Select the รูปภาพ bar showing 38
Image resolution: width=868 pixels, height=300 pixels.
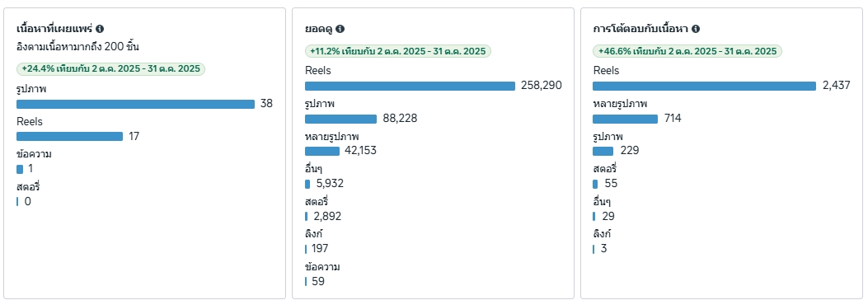click(136, 104)
